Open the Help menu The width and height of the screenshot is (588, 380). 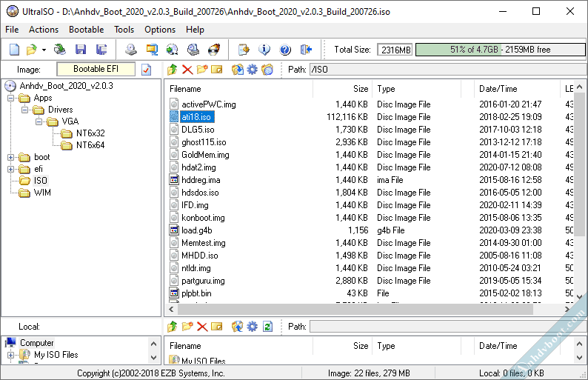pyautogui.click(x=195, y=30)
